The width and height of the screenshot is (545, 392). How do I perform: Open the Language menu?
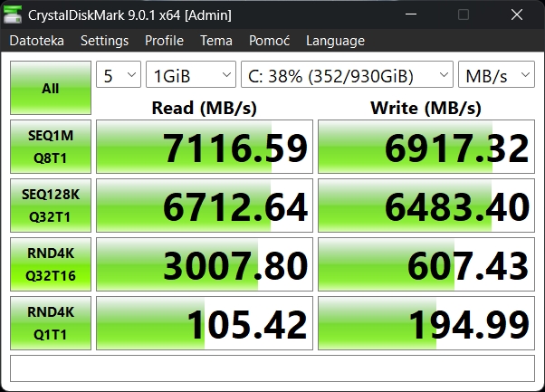pos(335,41)
